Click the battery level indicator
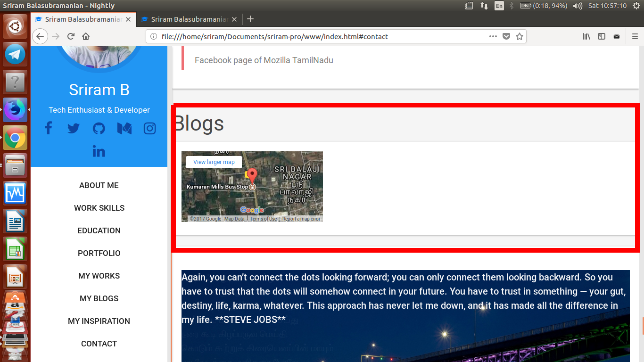Screen dimensions: 644x362 click(x=525, y=5)
